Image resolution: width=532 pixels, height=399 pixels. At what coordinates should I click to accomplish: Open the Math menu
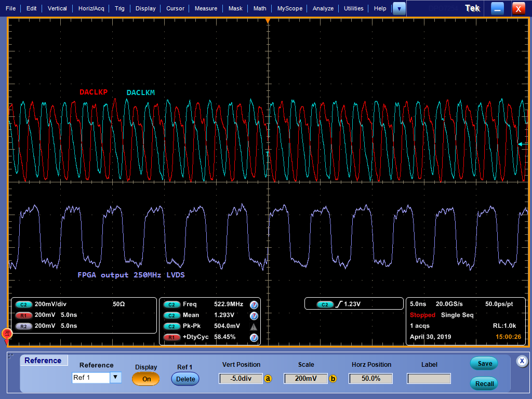tap(260, 8)
